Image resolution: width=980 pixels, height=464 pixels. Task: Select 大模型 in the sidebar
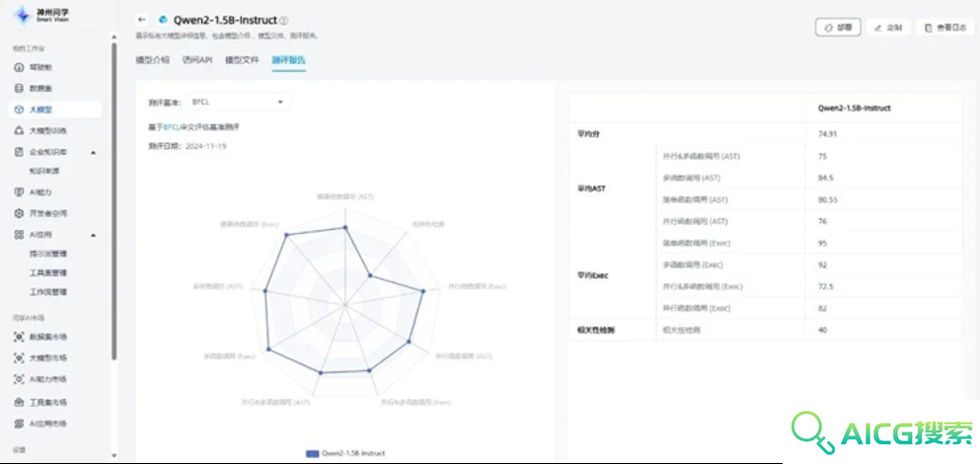[x=55, y=110]
